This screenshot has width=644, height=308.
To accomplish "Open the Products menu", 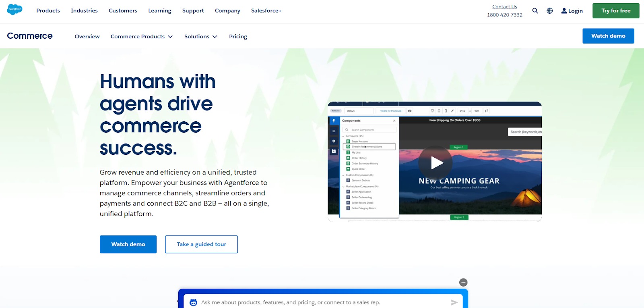I will pos(48,11).
